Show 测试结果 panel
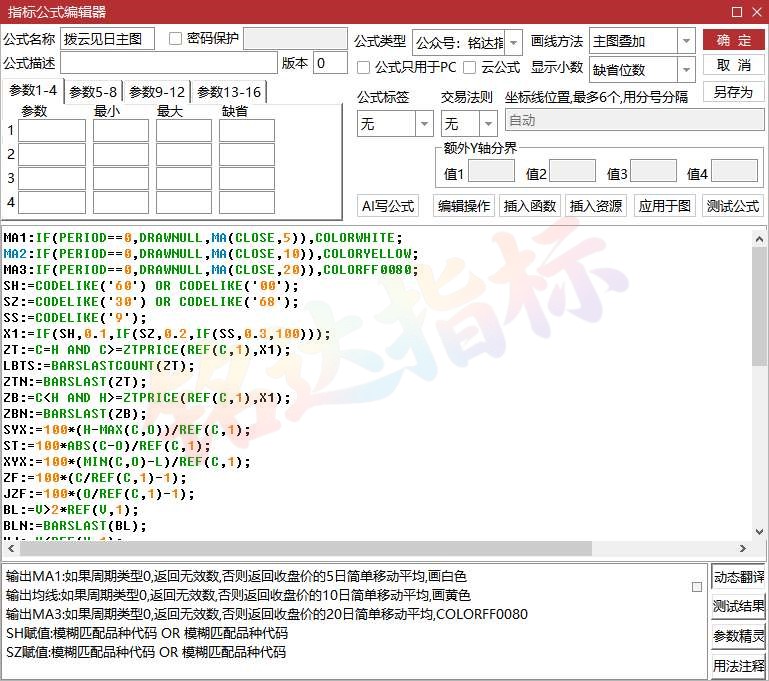The image size is (769, 681). click(x=739, y=606)
